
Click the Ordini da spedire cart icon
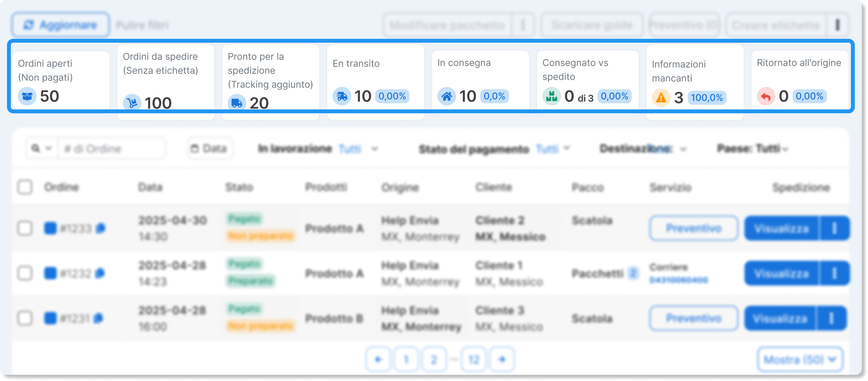(132, 103)
